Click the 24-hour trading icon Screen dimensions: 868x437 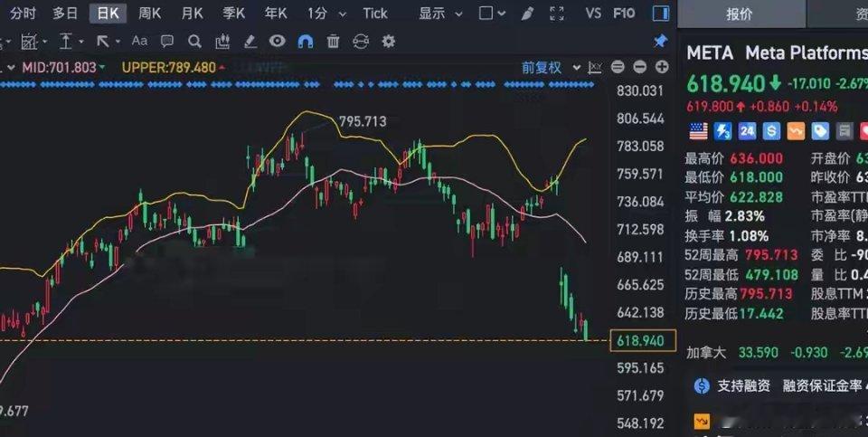(x=747, y=131)
